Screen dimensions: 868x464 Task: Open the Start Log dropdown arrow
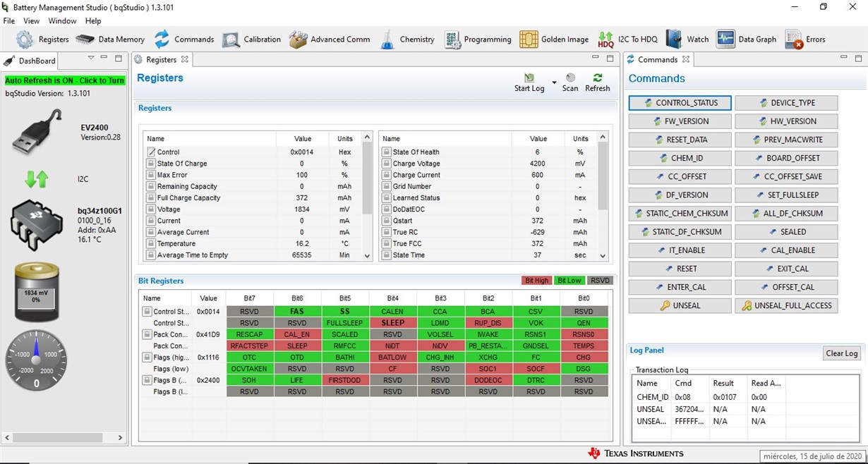[x=554, y=83]
